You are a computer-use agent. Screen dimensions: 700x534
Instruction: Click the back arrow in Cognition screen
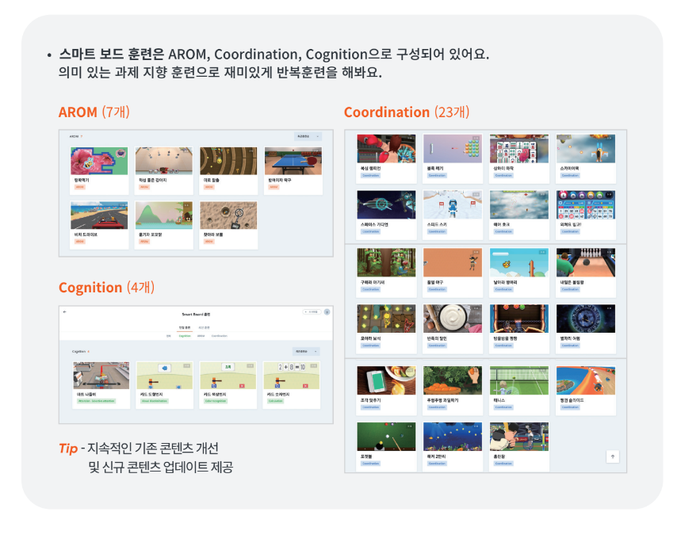[x=65, y=313]
